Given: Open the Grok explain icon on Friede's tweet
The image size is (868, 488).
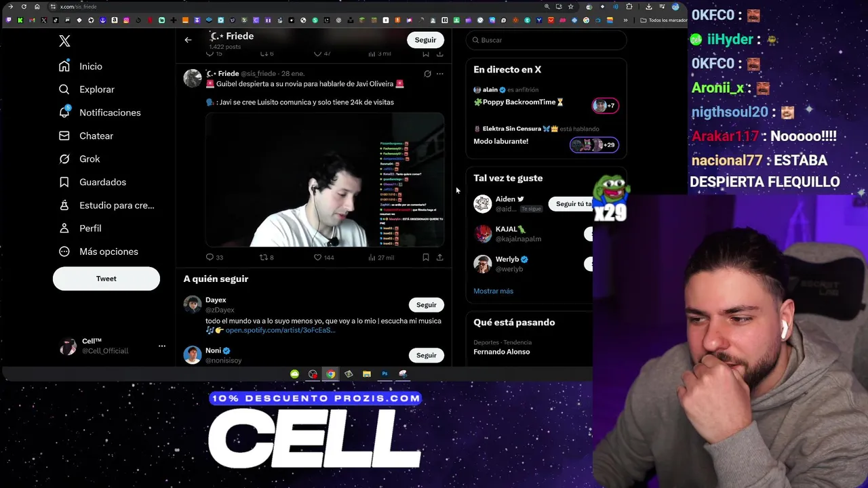Looking at the screenshot, I should [427, 74].
